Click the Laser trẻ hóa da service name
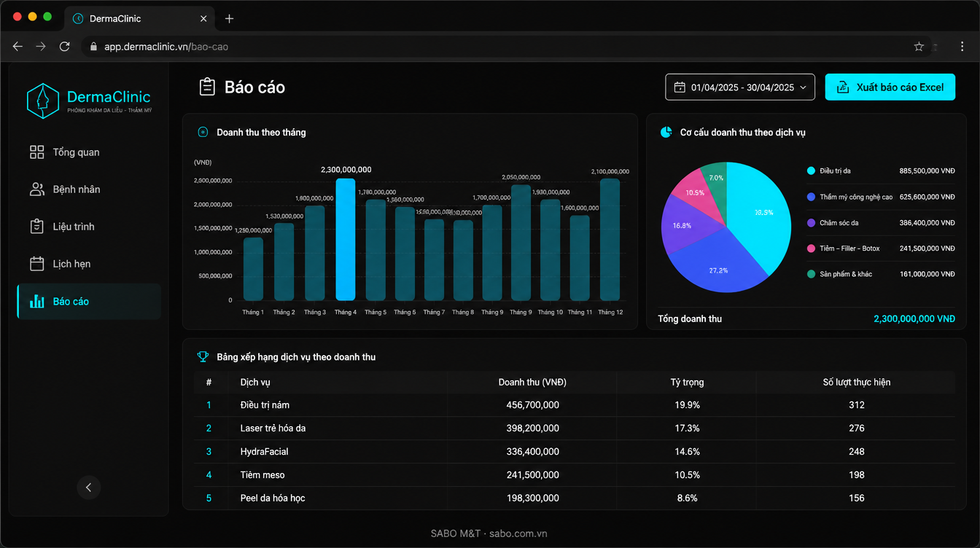 [273, 428]
